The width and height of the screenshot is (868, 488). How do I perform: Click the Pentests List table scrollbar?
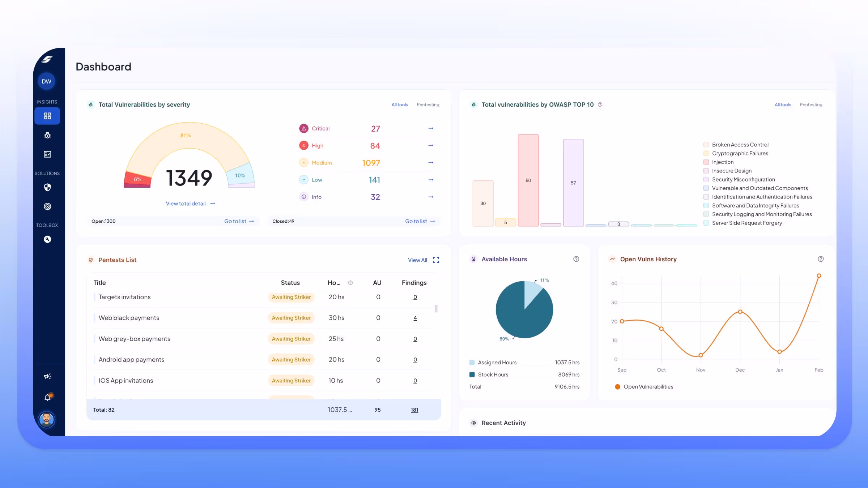tap(436, 309)
